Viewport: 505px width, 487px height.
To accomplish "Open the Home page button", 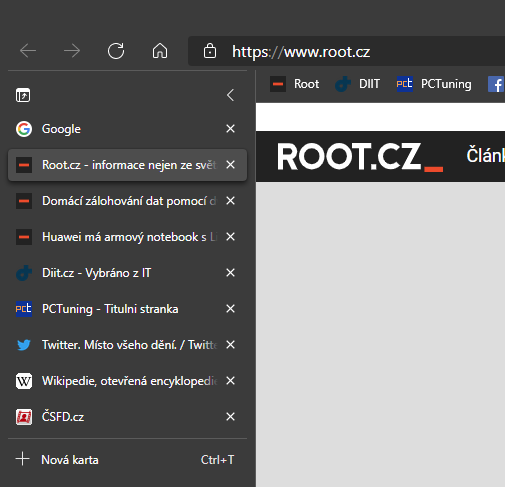I will (160, 51).
